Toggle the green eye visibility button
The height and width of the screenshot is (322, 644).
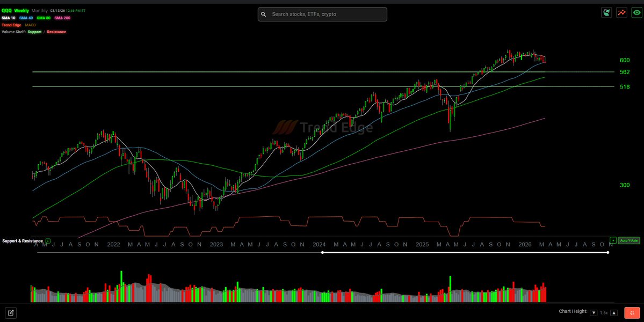[x=636, y=13]
